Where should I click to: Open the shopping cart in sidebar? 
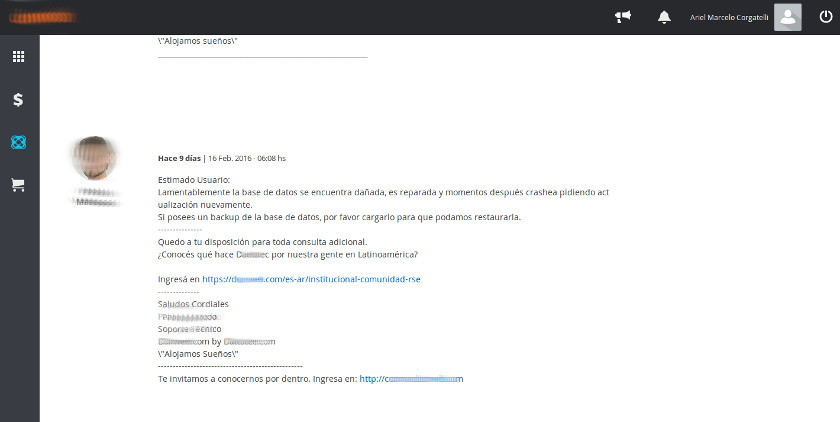18,185
